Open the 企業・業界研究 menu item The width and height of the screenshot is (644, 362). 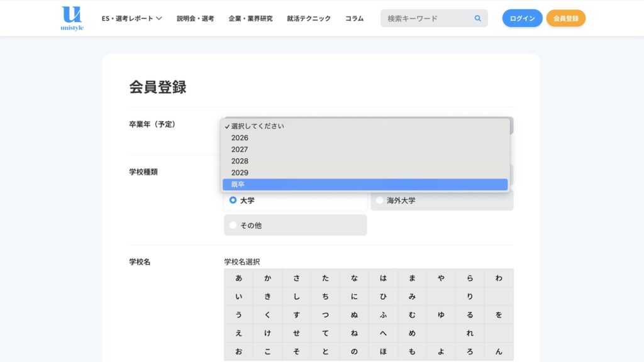[x=250, y=19]
